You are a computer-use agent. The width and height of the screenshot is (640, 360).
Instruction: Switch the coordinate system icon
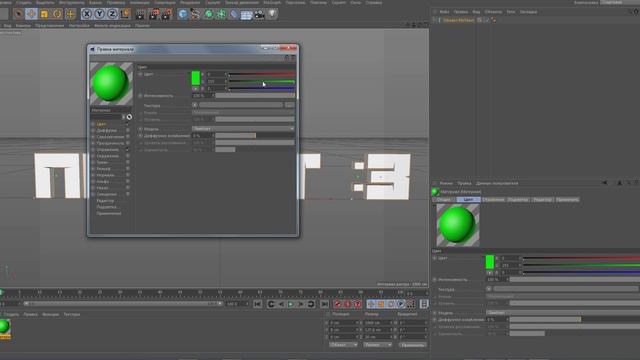click(x=125, y=14)
